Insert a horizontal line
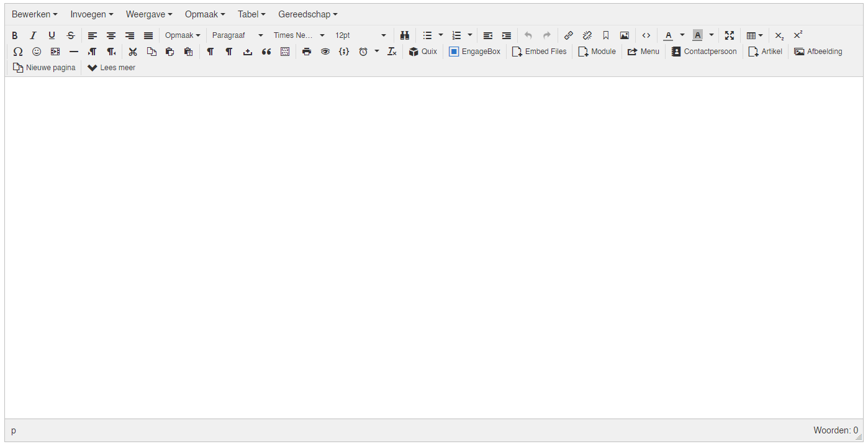This screenshot has height=444, width=868. pyautogui.click(x=74, y=52)
